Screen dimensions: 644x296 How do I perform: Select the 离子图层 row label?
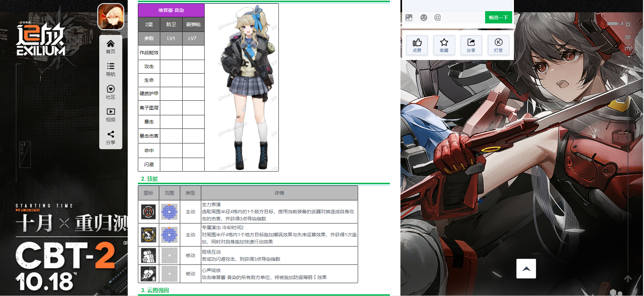click(149, 108)
